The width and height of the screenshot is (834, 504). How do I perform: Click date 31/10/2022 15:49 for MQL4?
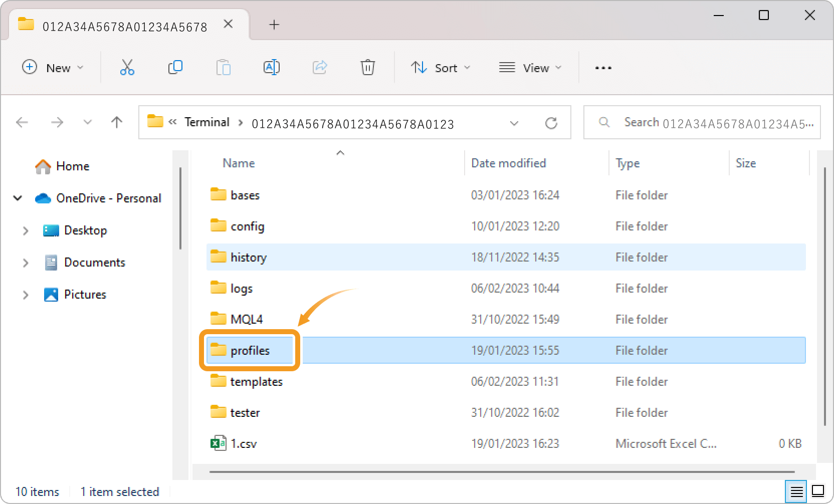[x=515, y=319]
